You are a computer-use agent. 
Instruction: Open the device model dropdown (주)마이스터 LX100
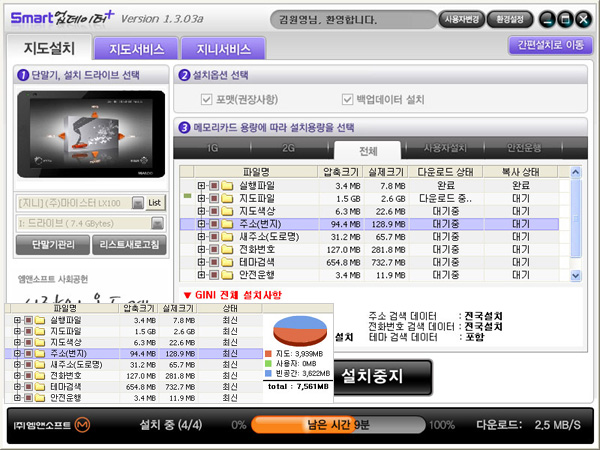(138, 203)
